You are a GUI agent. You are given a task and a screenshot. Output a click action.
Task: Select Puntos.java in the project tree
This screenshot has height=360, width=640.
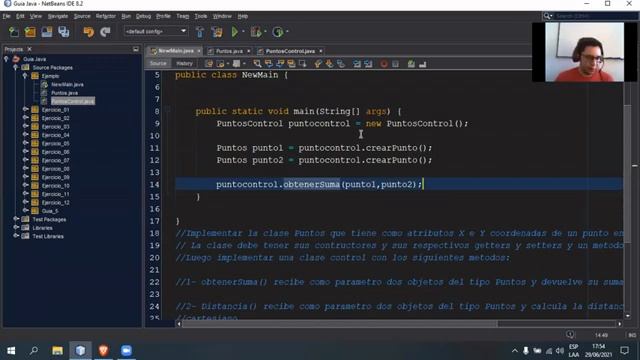click(x=64, y=93)
